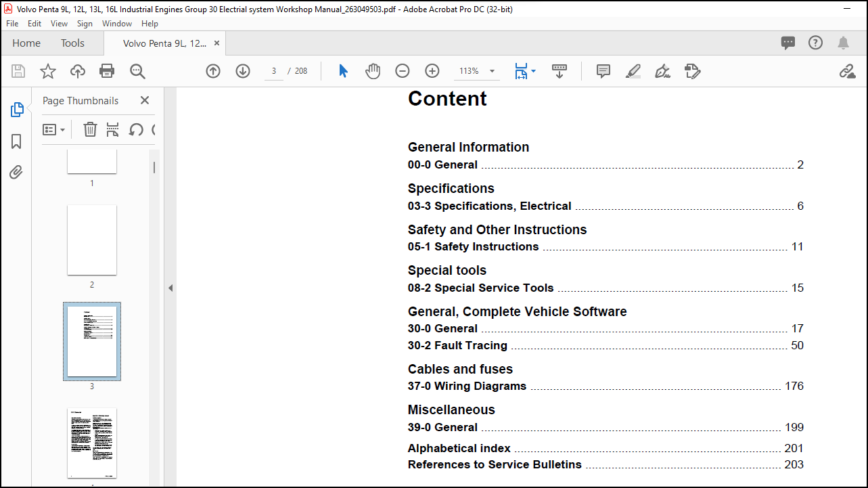Open 03-3 Specifications, Electrical entry
The image size is (868, 488).
click(x=606, y=206)
